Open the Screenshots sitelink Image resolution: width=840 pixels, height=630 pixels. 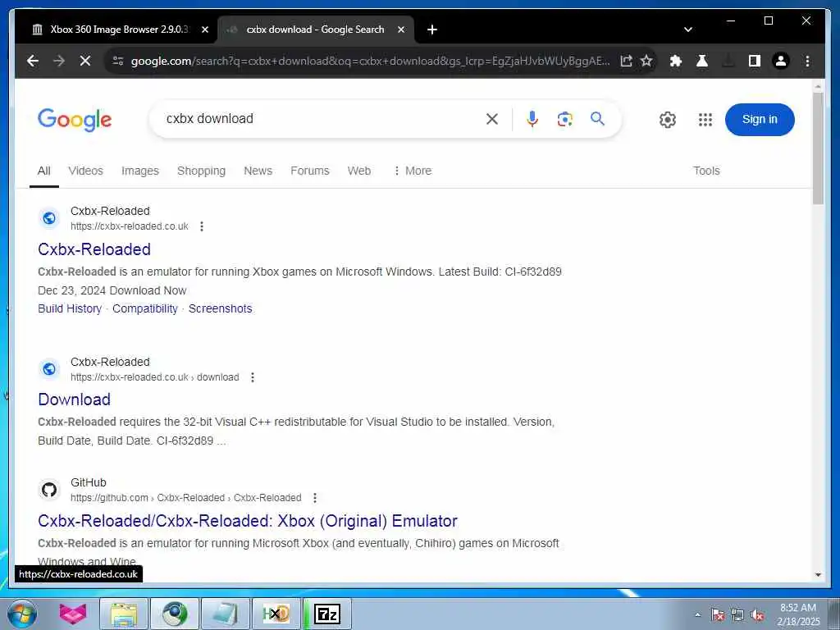(x=220, y=308)
